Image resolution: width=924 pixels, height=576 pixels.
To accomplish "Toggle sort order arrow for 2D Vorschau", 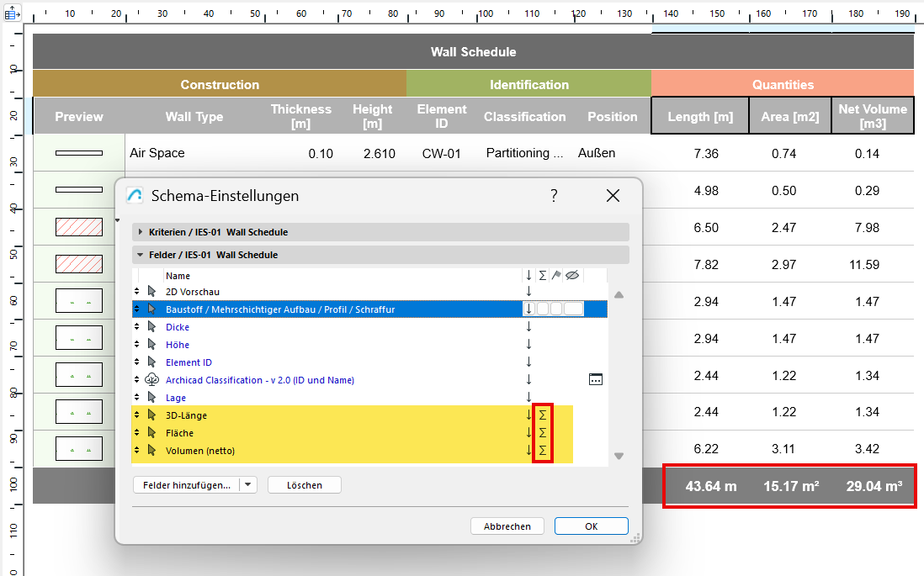I will coord(528,292).
